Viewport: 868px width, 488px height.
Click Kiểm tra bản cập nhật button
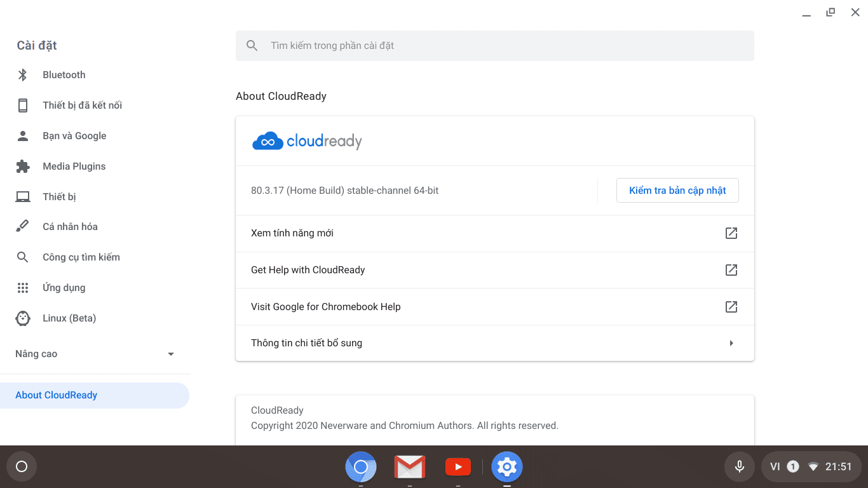pos(677,191)
